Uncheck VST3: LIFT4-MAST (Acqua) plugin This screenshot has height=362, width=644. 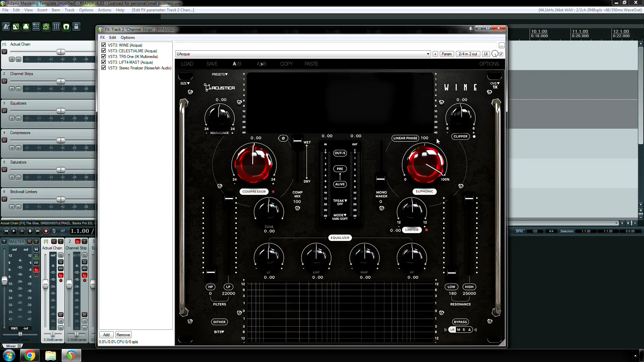point(104,62)
